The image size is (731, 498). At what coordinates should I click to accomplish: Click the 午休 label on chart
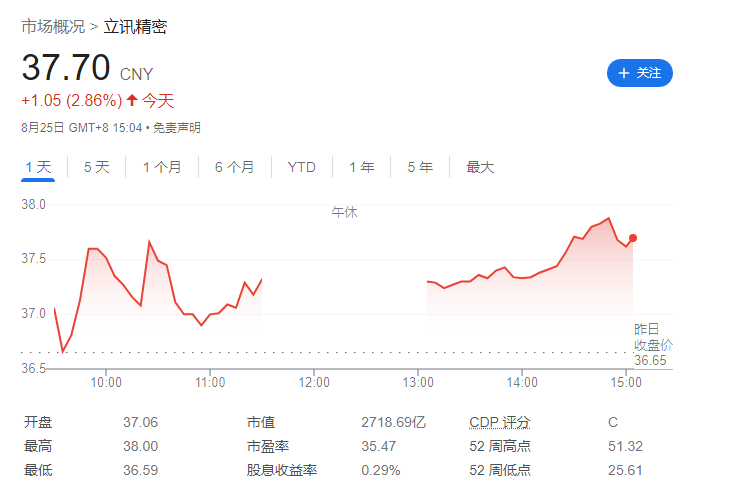pyautogui.click(x=344, y=213)
